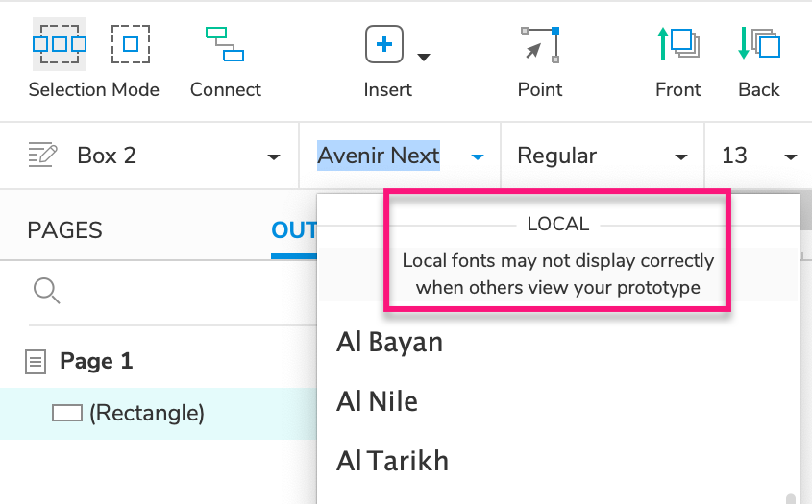Open the font size 13 dropdown
The width and height of the screenshot is (812, 504).
[x=791, y=156]
